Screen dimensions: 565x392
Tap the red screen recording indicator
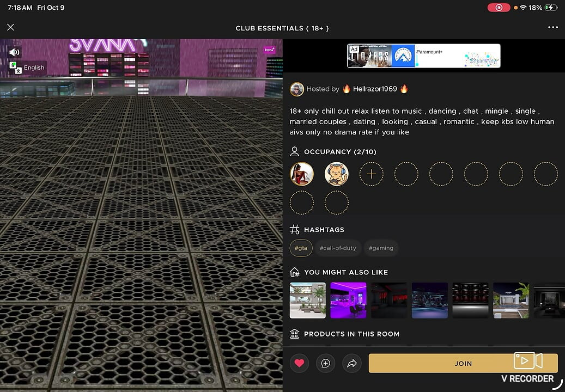click(499, 8)
